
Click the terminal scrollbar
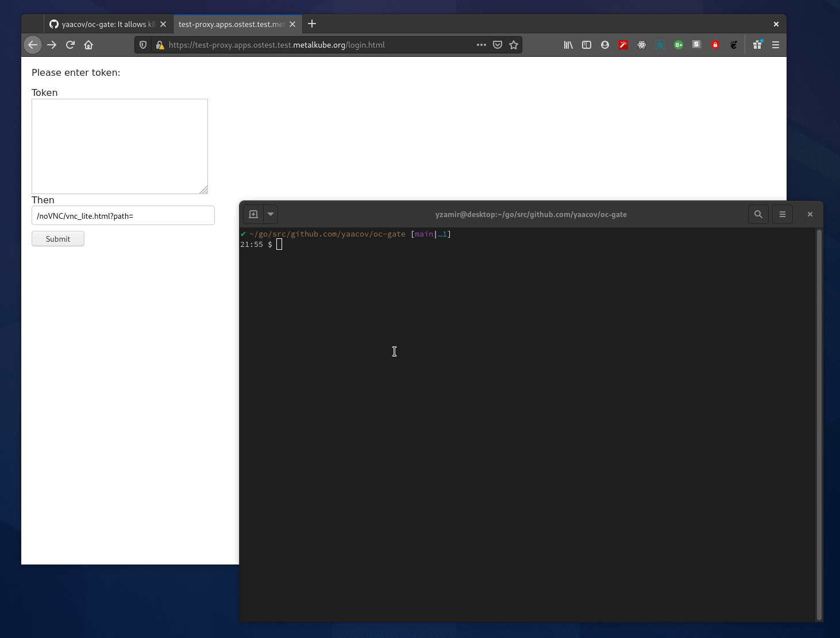pos(819,424)
